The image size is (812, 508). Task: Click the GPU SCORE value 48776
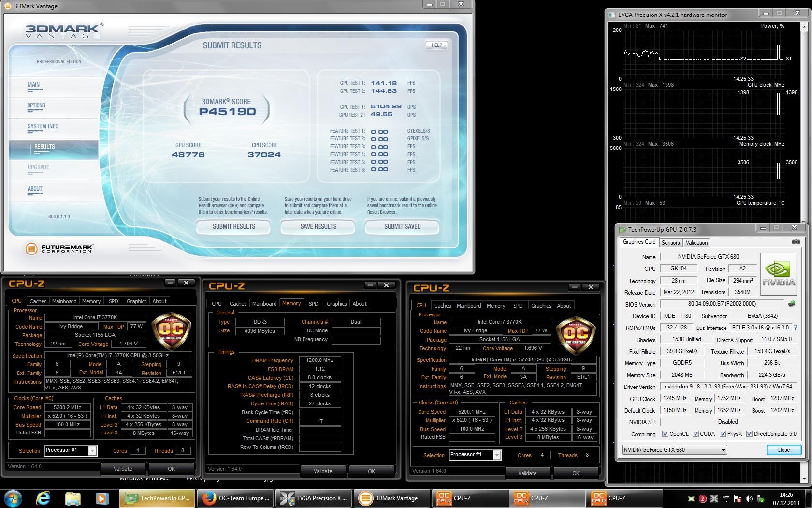[188, 155]
